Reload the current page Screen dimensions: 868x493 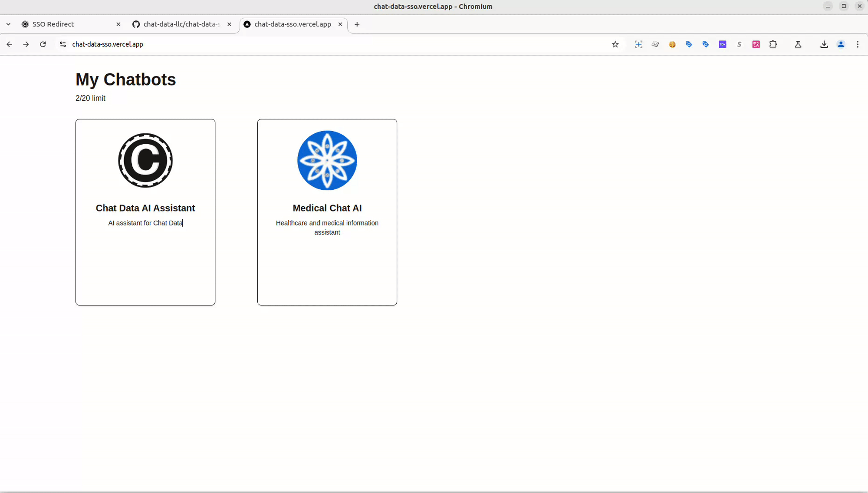[x=43, y=44]
